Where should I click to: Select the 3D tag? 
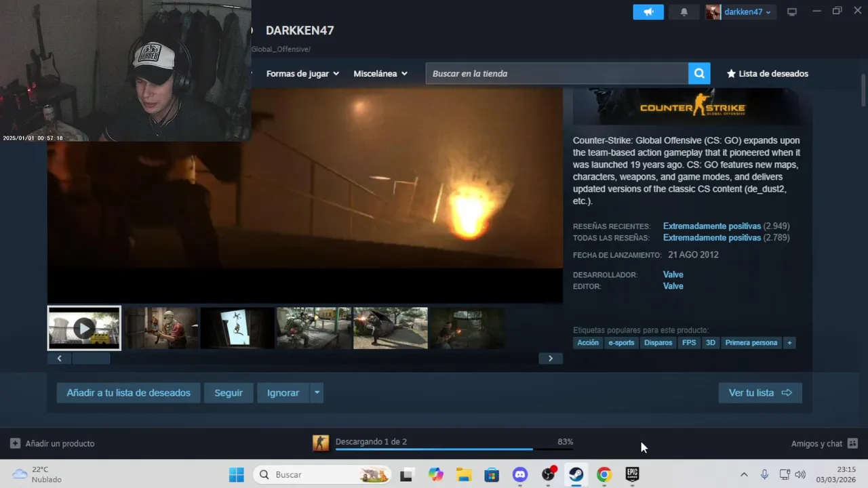(711, 343)
